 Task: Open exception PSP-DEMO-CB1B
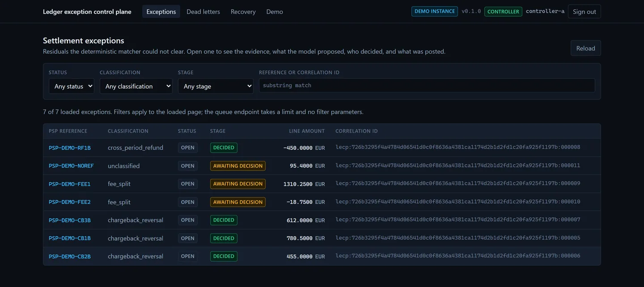[70, 238]
